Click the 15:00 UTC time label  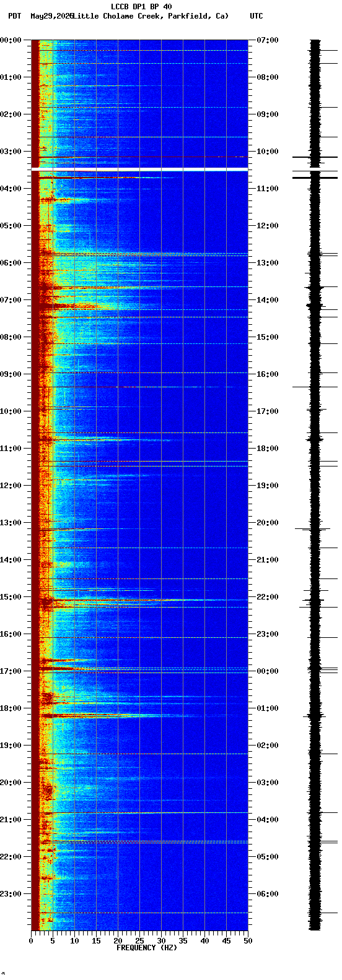(x=267, y=337)
